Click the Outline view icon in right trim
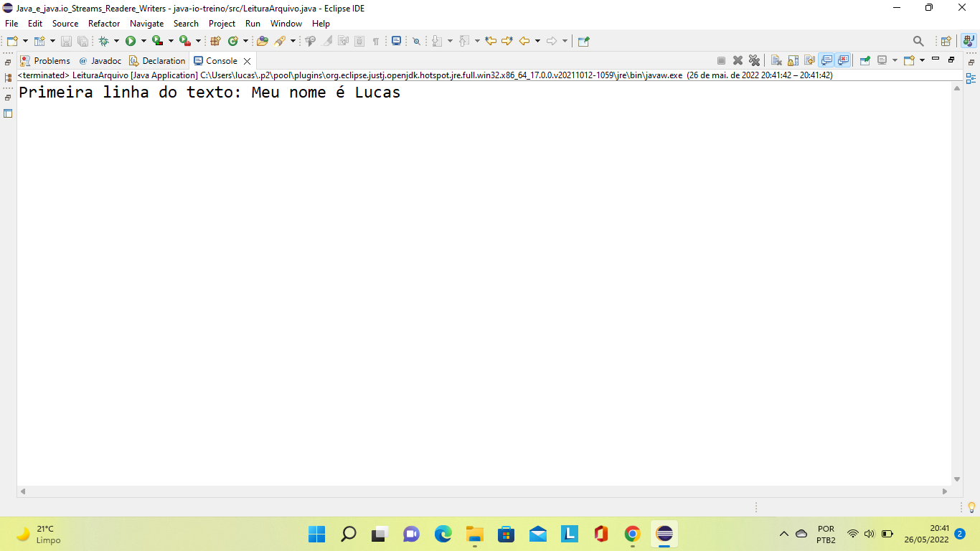 click(x=971, y=78)
